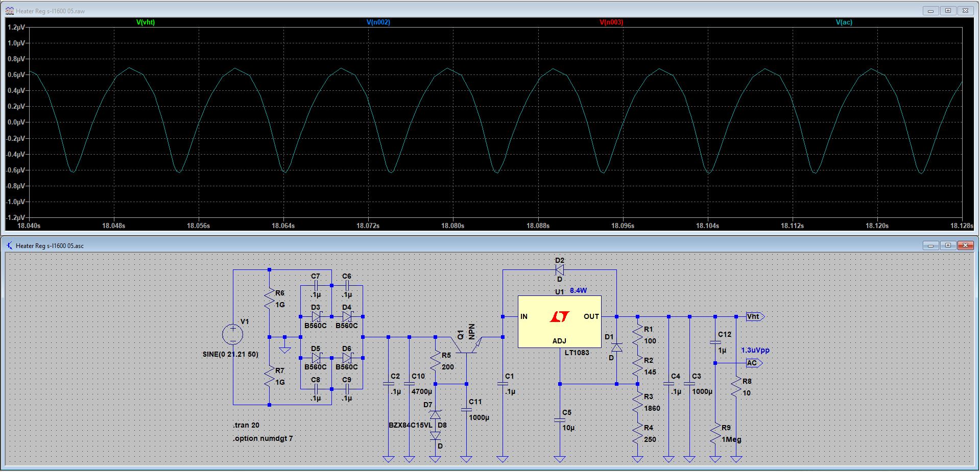Click the AC output net flag
Image resolution: width=980 pixels, height=472 pixels.
point(754,363)
